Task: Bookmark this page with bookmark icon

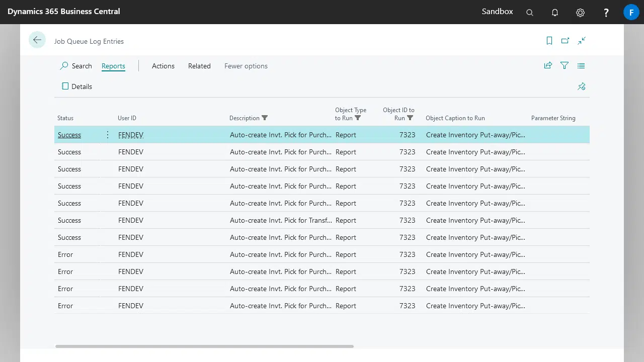Action: point(549,41)
